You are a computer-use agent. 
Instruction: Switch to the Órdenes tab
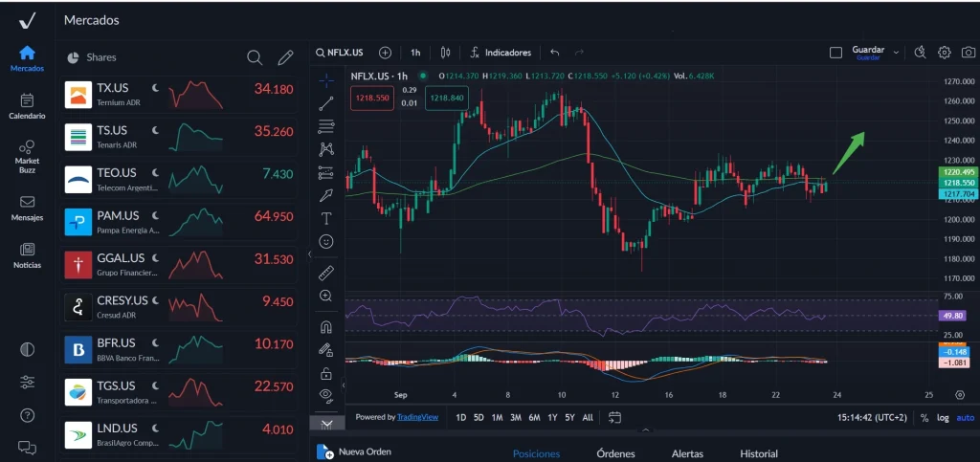point(615,453)
